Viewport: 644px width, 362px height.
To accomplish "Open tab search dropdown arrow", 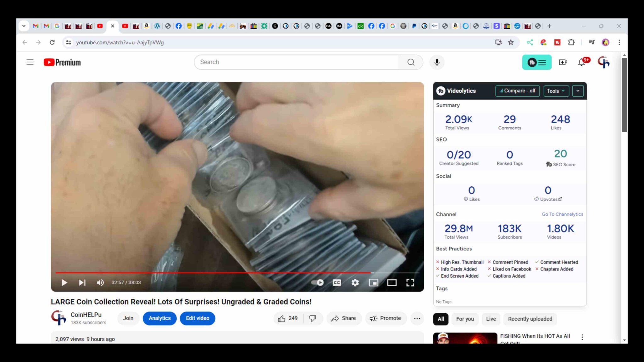I will pyautogui.click(x=24, y=26).
